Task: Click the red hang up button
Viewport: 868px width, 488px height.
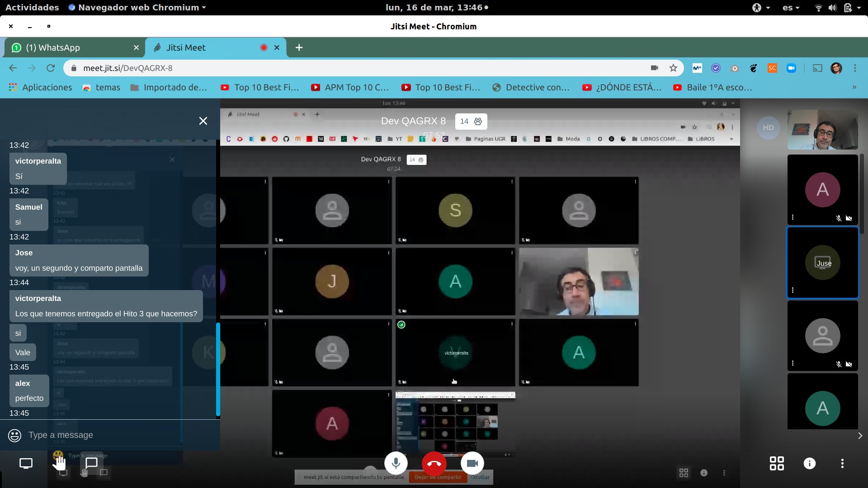Action: [x=434, y=464]
